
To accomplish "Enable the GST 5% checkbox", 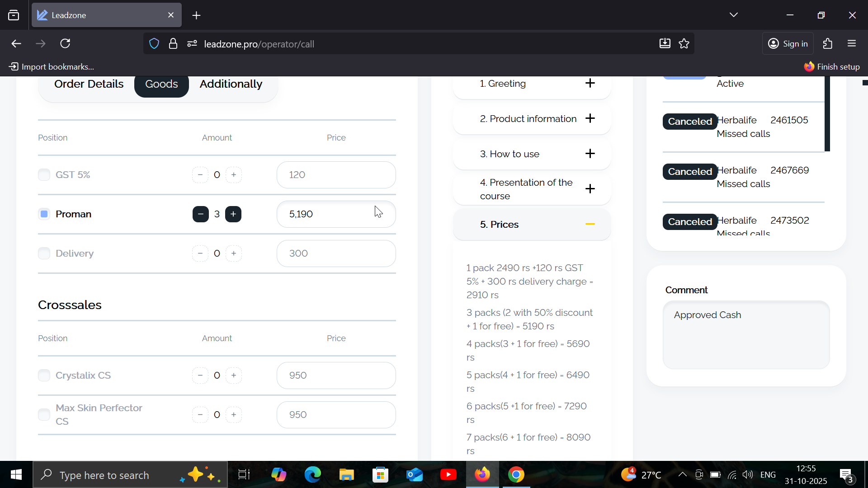I will tap(44, 175).
